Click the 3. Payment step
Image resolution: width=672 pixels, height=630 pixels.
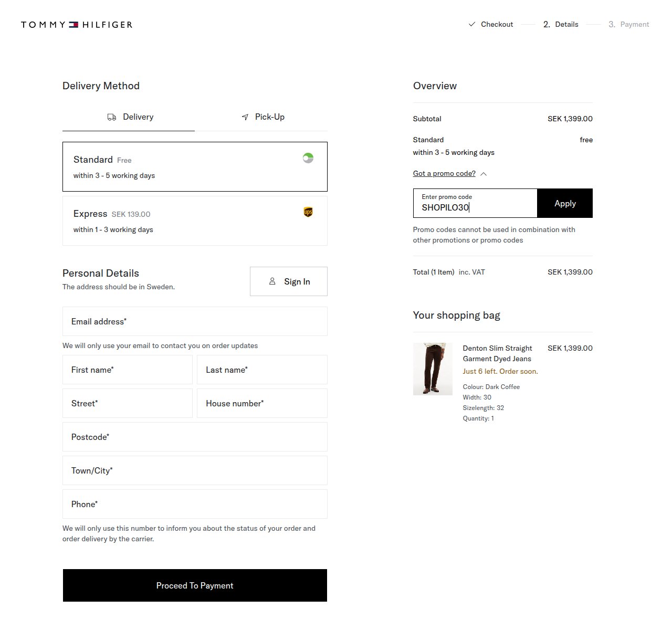click(x=628, y=24)
